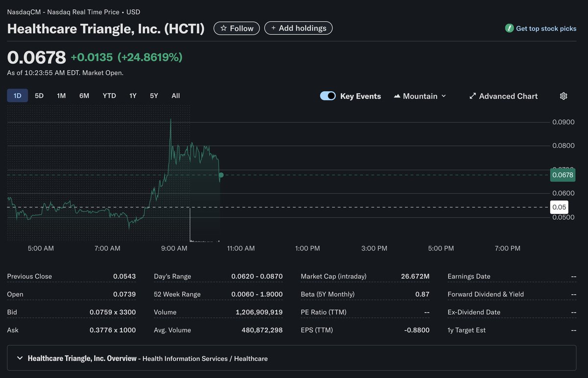Click the Volume value 1,206,909,919
Image resolution: width=588 pixels, height=378 pixels.
259,312
